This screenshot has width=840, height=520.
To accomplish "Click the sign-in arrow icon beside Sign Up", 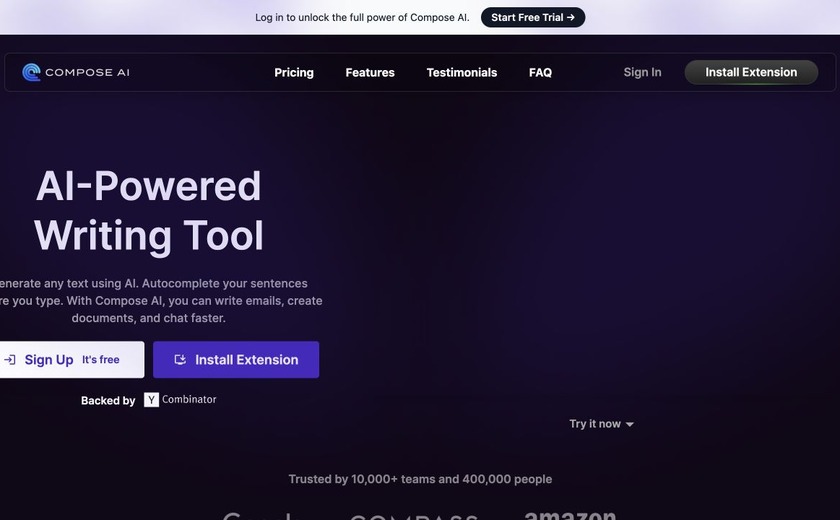I will point(10,360).
